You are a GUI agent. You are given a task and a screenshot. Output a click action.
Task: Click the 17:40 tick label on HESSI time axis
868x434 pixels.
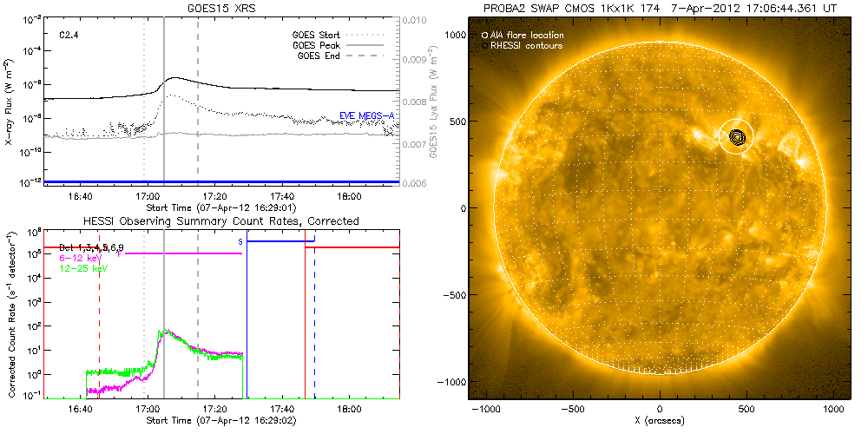click(282, 407)
